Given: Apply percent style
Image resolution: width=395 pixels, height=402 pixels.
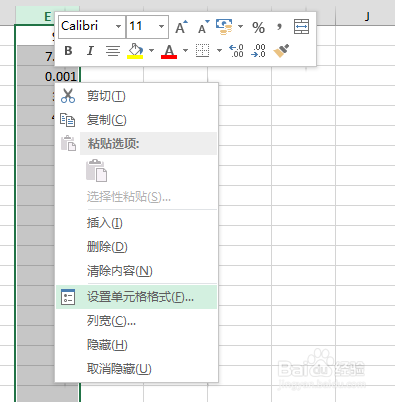Looking at the screenshot, I should pos(258,27).
